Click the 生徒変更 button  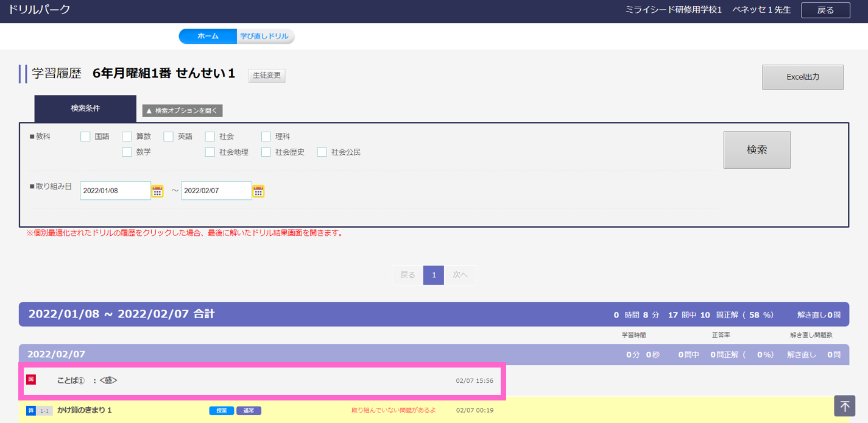tap(267, 76)
